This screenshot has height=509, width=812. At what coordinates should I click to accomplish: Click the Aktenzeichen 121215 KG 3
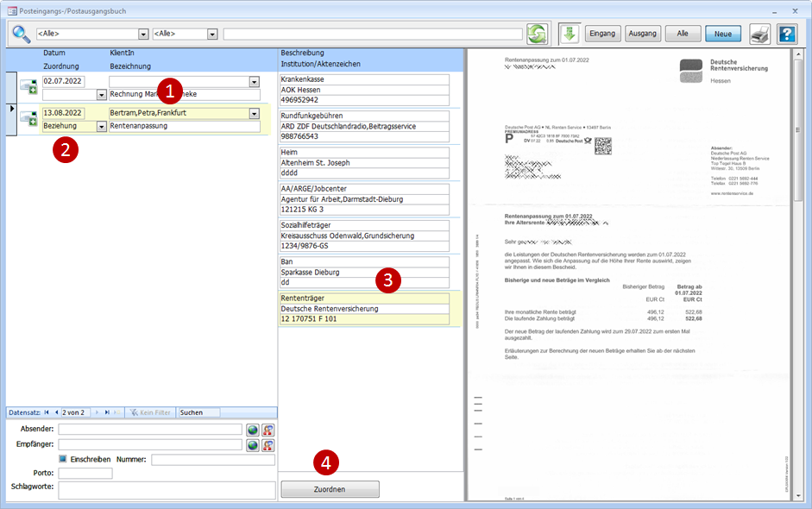(364, 210)
